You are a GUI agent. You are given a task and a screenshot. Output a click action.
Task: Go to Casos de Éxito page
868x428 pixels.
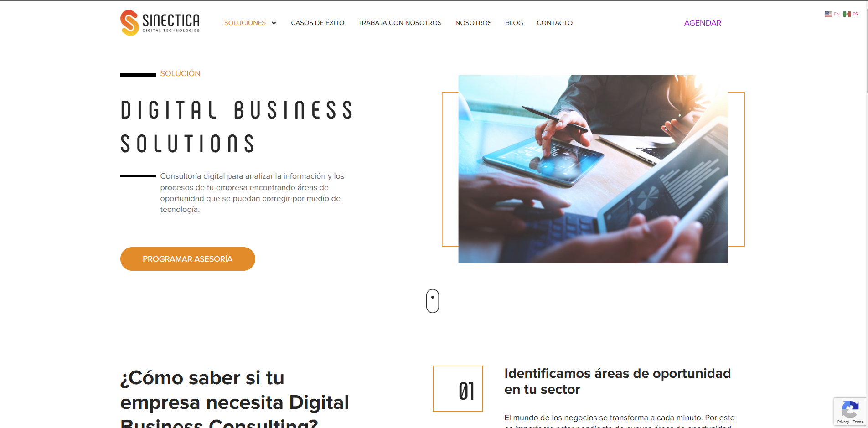pyautogui.click(x=318, y=23)
